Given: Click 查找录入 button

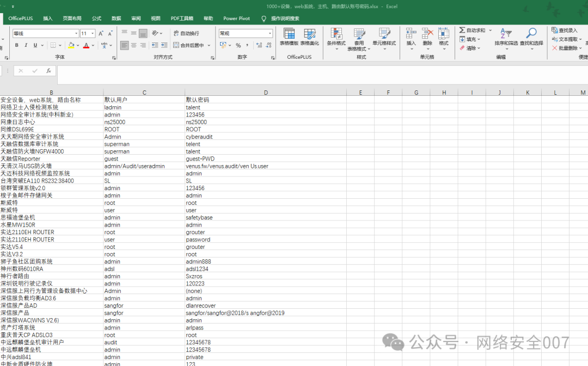Looking at the screenshot, I should pos(565,30).
